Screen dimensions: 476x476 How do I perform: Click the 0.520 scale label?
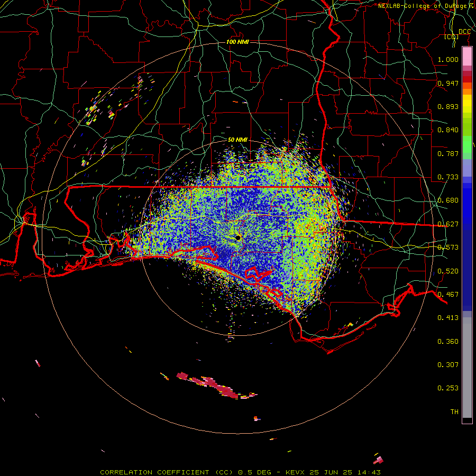[448, 271]
